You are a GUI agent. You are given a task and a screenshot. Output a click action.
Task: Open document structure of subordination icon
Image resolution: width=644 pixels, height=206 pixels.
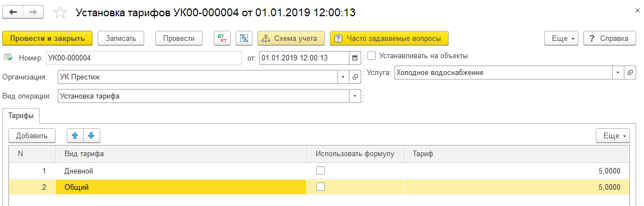[245, 39]
